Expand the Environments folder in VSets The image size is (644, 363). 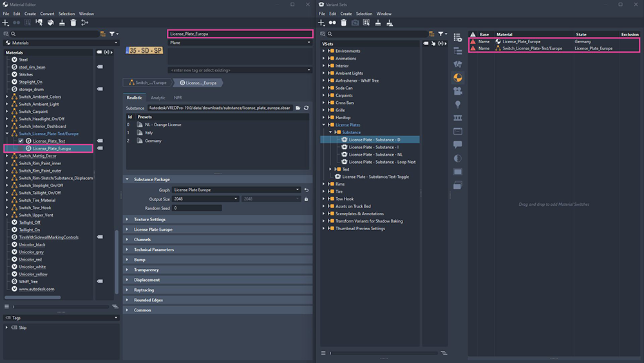point(324,51)
